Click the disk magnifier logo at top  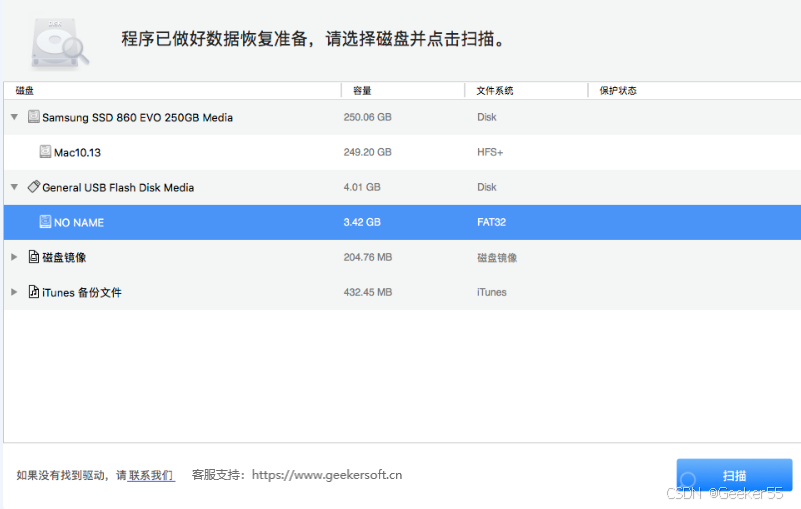coord(60,42)
